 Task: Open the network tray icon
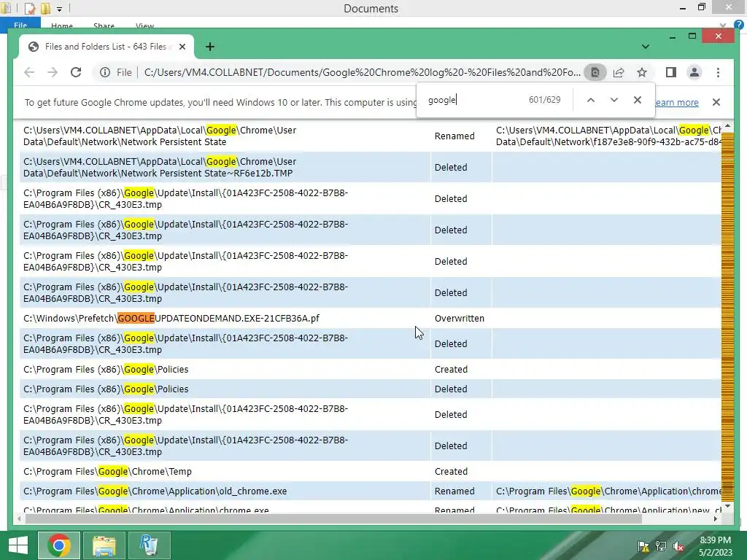[x=661, y=546]
